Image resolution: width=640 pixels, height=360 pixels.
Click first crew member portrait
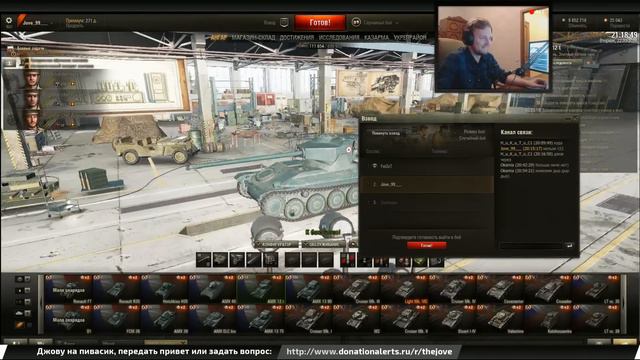tap(32, 79)
